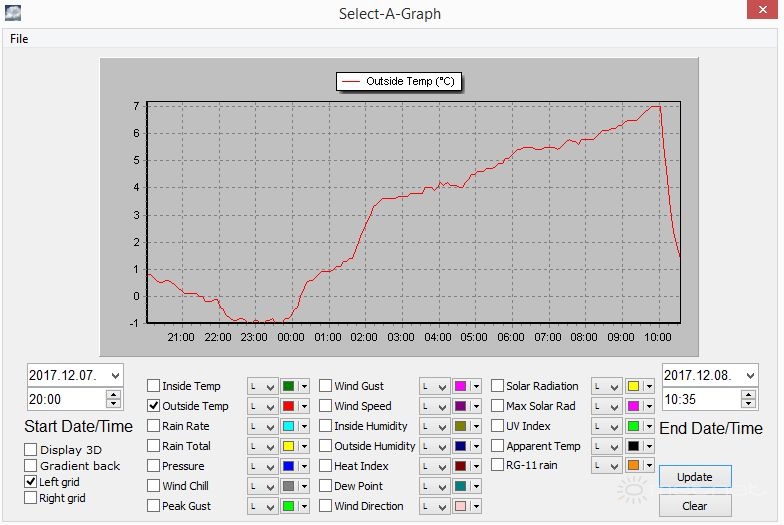The width and height of the screenshot is (784, 525).
Task: Click the start time field showing 20:00
Action: point(65,399)
